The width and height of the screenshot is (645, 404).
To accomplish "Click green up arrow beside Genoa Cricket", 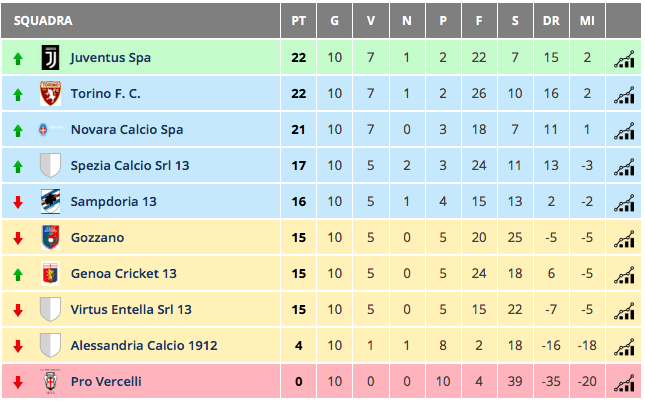I will point(18,274).
